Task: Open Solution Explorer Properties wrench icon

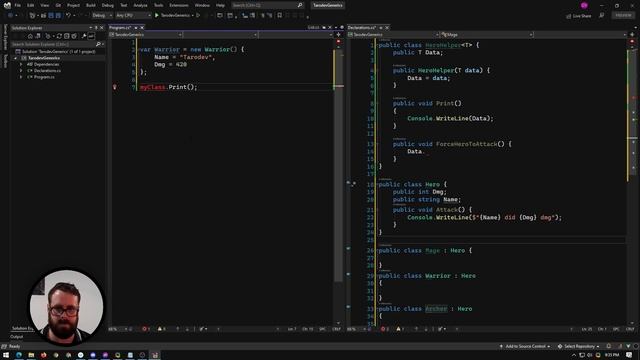Action: click(x=84, y=36)
